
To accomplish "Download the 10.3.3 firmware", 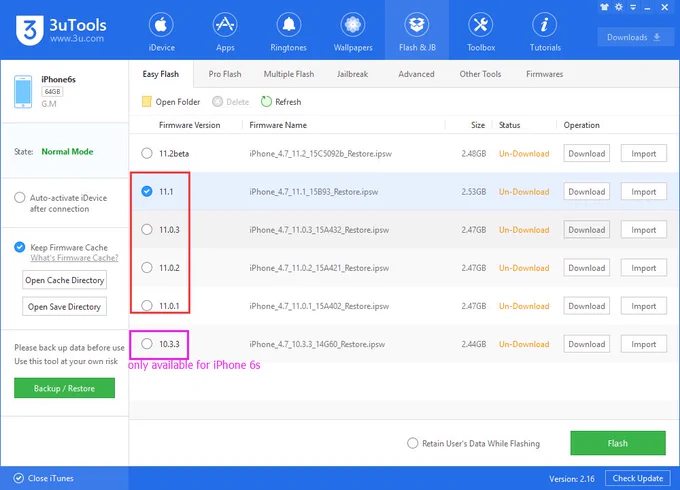I will (x=586, y=344).
